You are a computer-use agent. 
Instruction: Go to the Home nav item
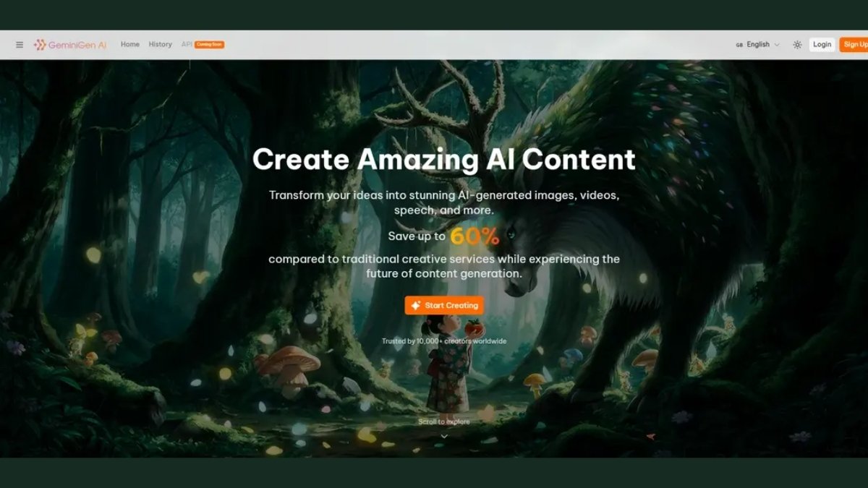click(x=130, y=45)
